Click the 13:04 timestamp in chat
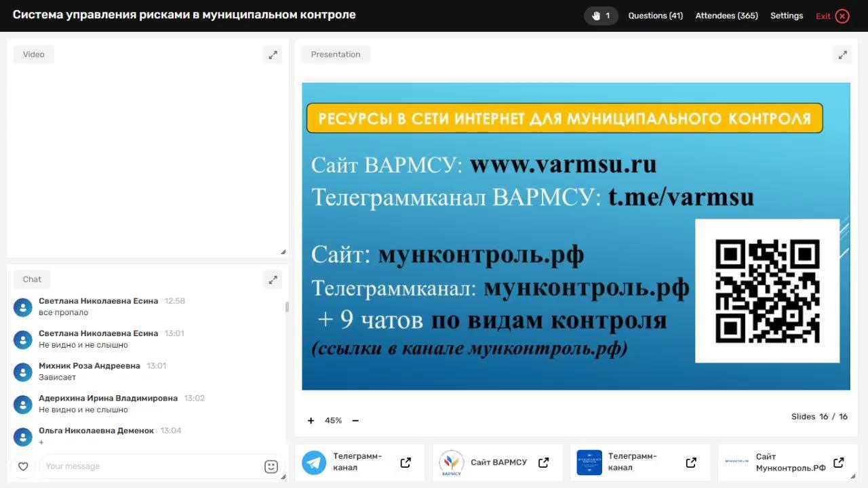868x488 pixels. 171,431
